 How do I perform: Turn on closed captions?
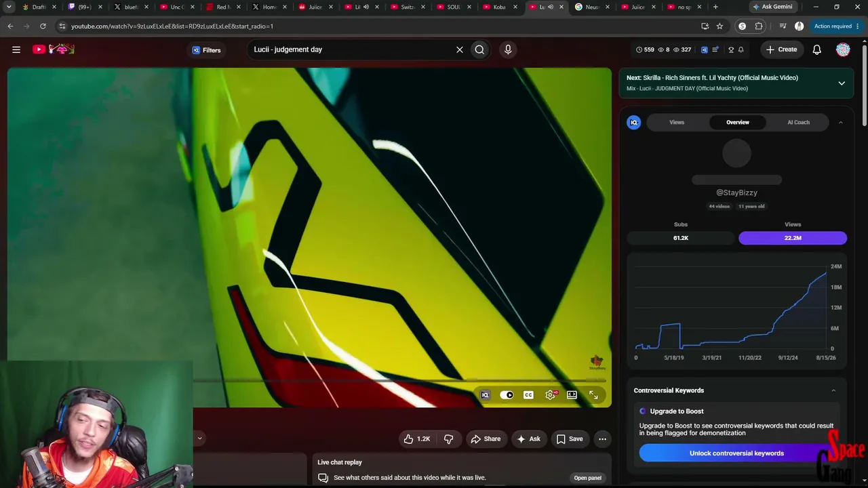[528, 395]
